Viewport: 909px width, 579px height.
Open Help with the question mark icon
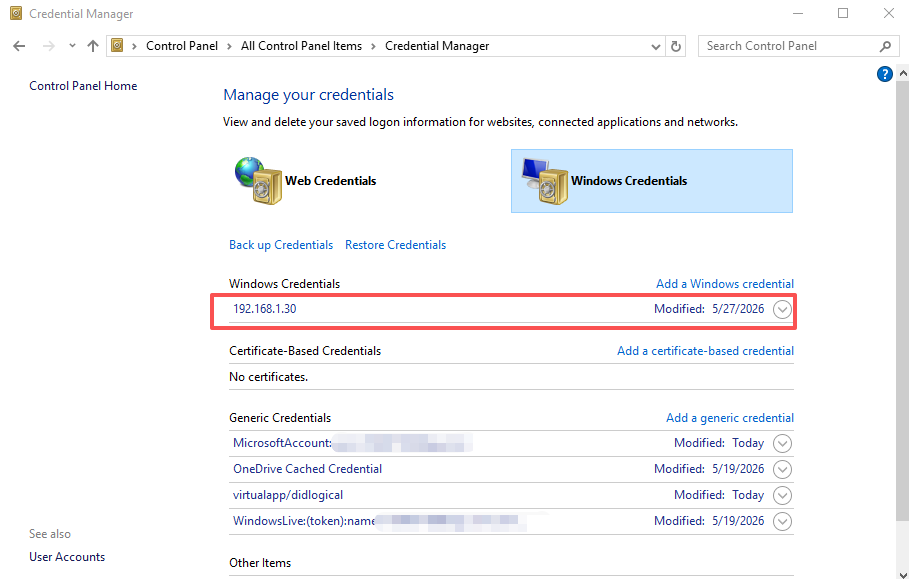coord(884,74)
